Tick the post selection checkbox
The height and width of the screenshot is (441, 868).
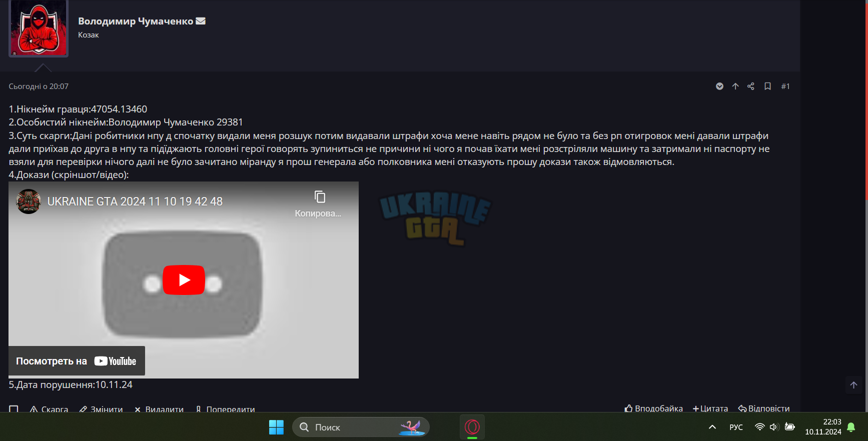pos(14,409)
